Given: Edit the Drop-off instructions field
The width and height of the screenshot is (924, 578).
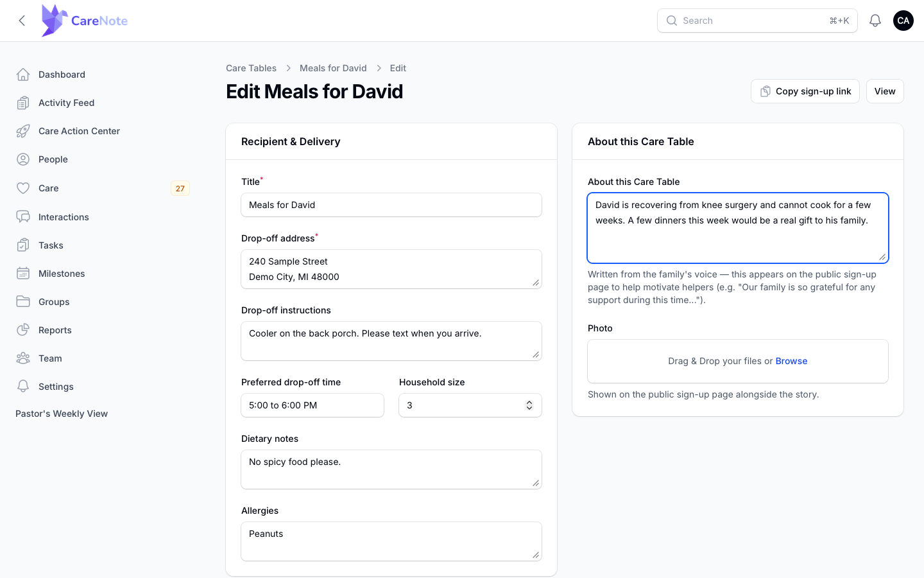Looking at the screenshot, I should pyautogui.click(x=391, y=341).
